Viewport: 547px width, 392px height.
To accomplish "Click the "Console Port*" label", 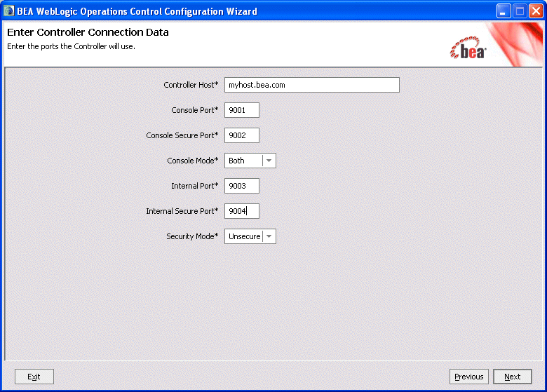I will click(x=195, y=110).
